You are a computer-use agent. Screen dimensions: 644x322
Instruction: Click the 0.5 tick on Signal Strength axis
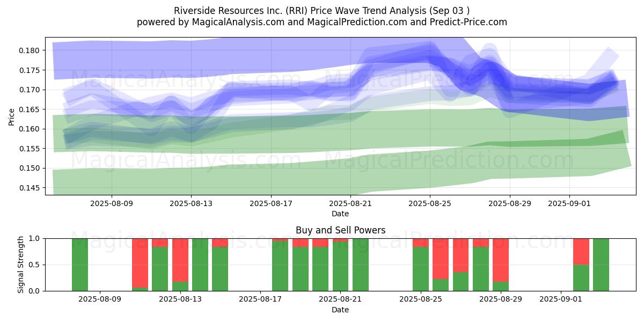coord(35,265)
